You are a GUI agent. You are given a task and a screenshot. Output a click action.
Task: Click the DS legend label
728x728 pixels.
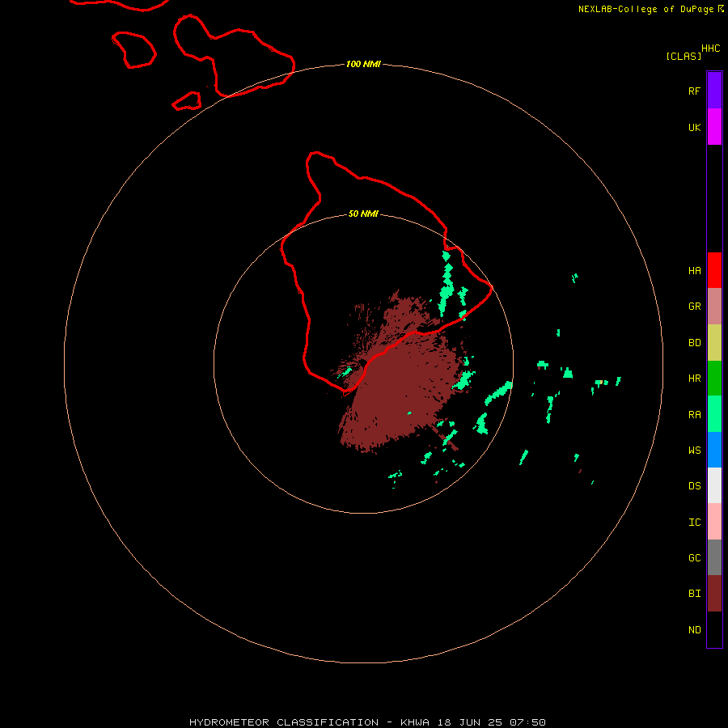[694, 486]
